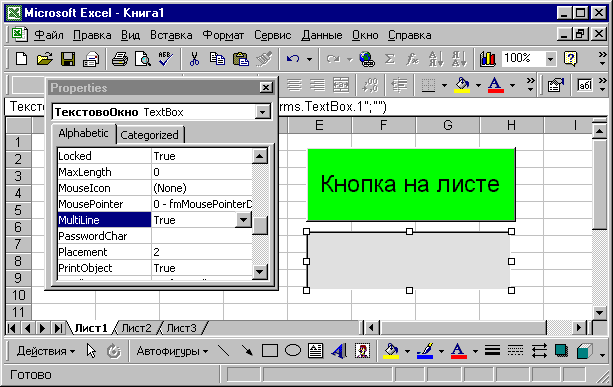Open a file with the Open folder icon
This screenshot has width=613, height=387.
tap(45, 59)
